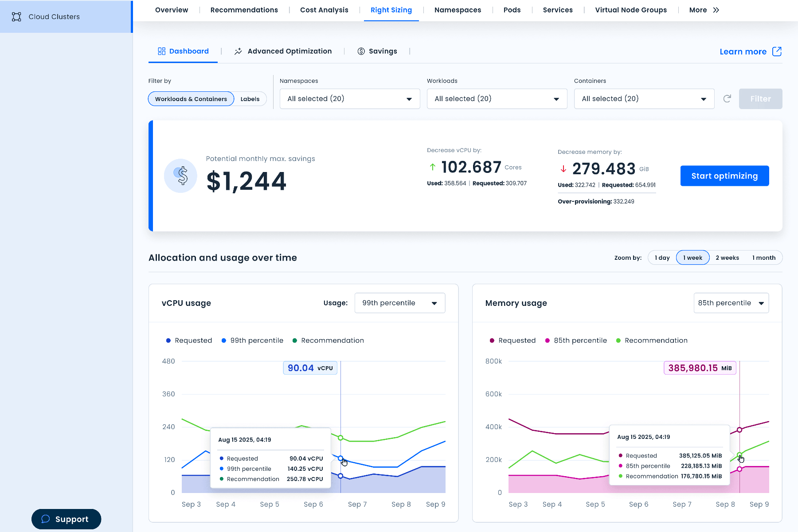Click the red down arrow beside memory

[563, 169]
